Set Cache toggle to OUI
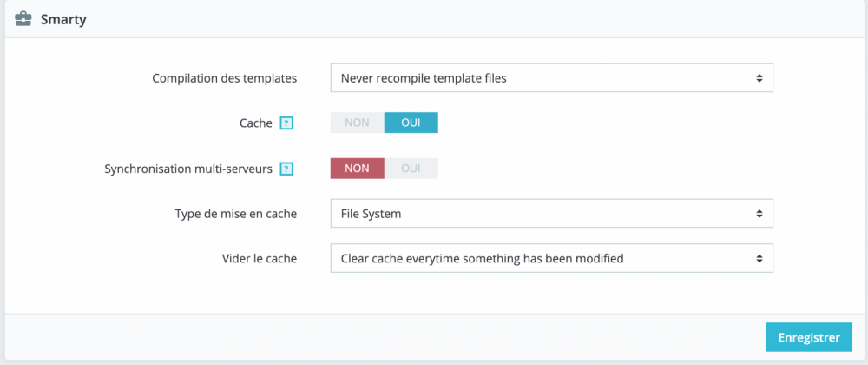Screen dimensions: 868x365 coord(411,123)
